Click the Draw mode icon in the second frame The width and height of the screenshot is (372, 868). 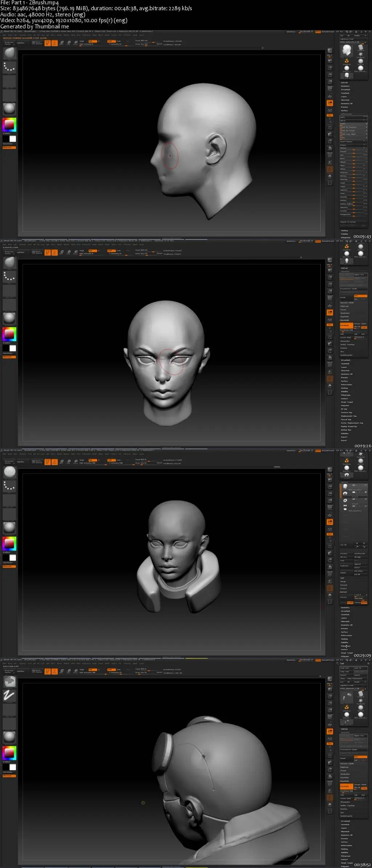54,253
